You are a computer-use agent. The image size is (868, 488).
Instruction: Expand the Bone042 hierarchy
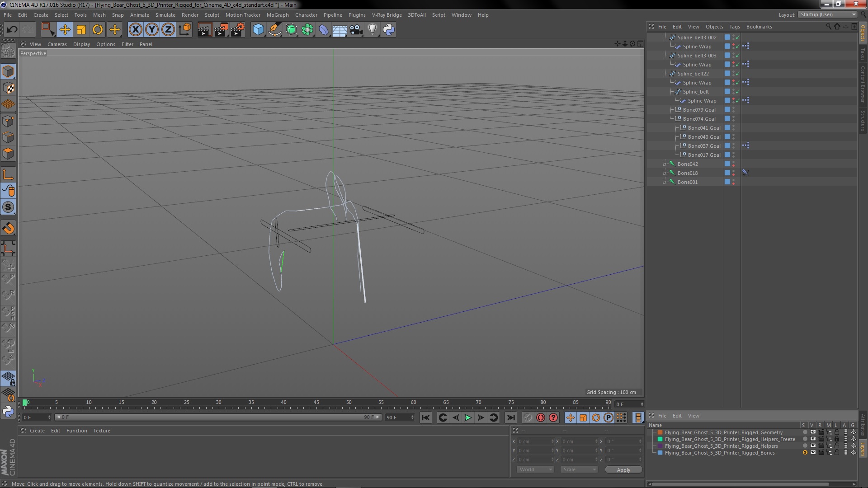tap(665, 164)
